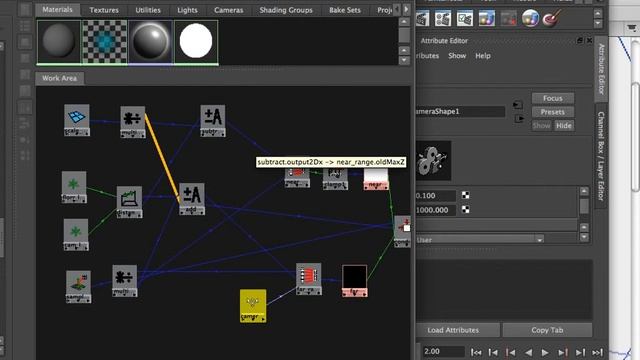Select the blue checker material swatch

pyautogui.click(x=104, y=42)
